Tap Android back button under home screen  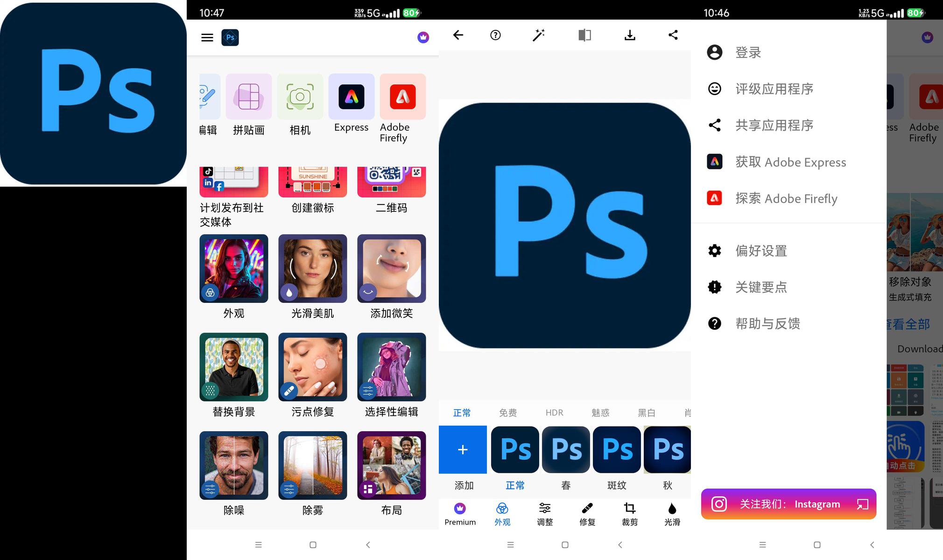[x=368, y=545]
